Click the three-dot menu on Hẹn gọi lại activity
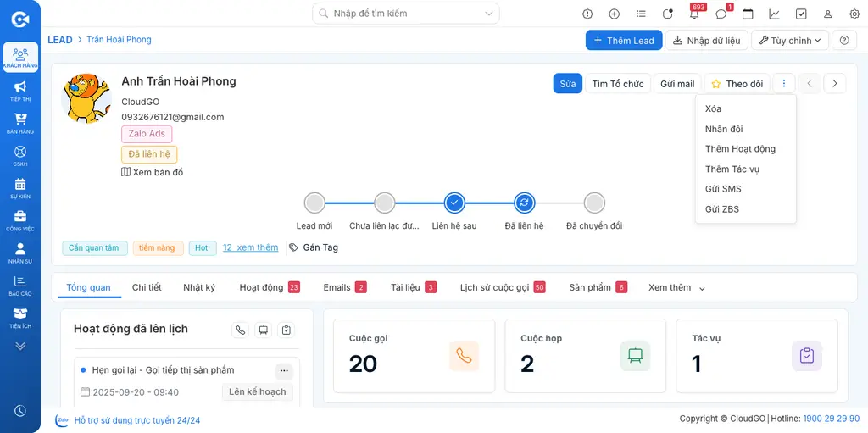 coord(284,370)
